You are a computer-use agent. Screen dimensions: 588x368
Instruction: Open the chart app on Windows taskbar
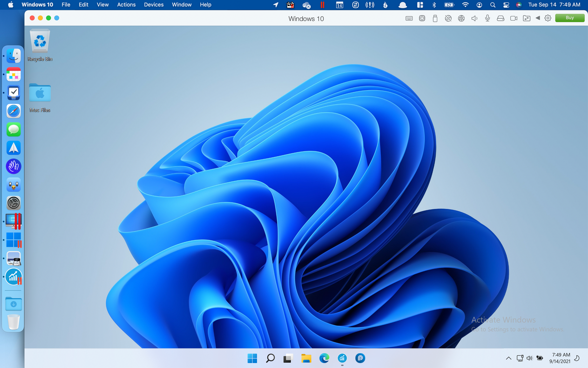(x=342, y=358)
